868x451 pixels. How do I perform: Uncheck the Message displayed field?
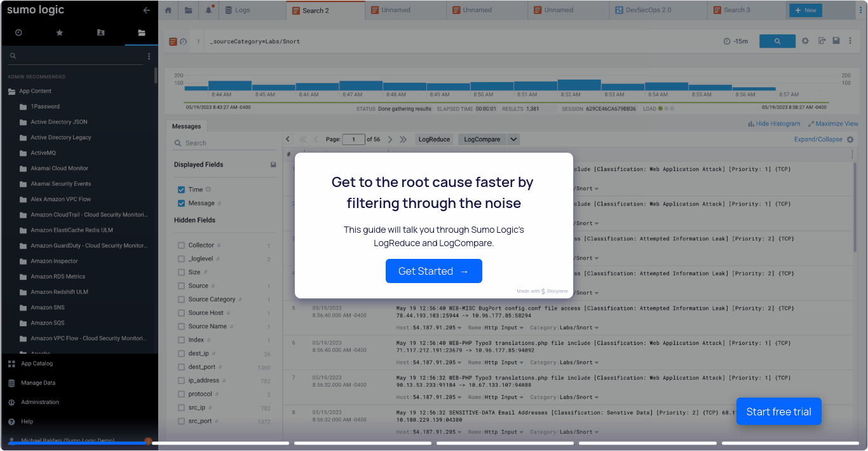click(x=182, y=203)
